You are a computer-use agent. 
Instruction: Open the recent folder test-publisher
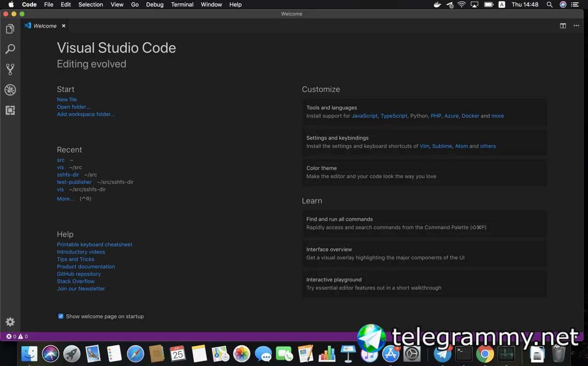click(74, 182)
